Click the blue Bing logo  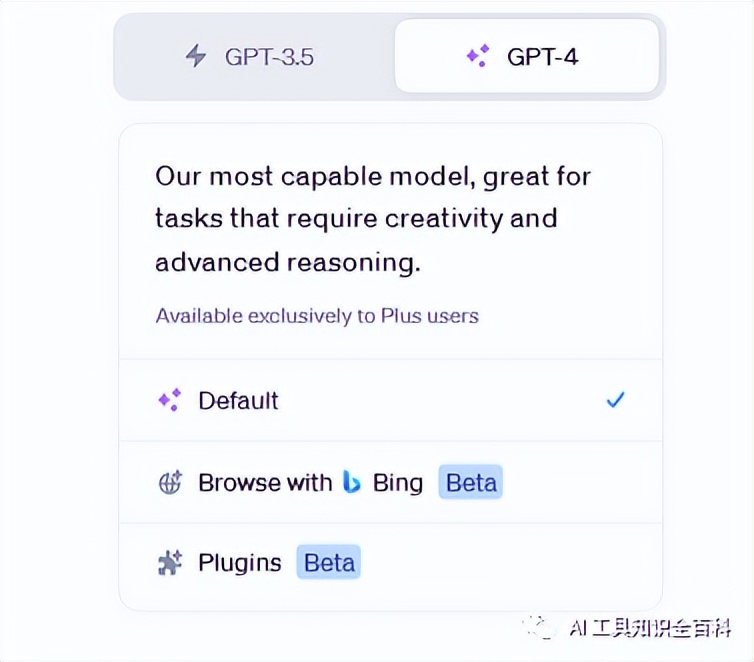point(352,482)
